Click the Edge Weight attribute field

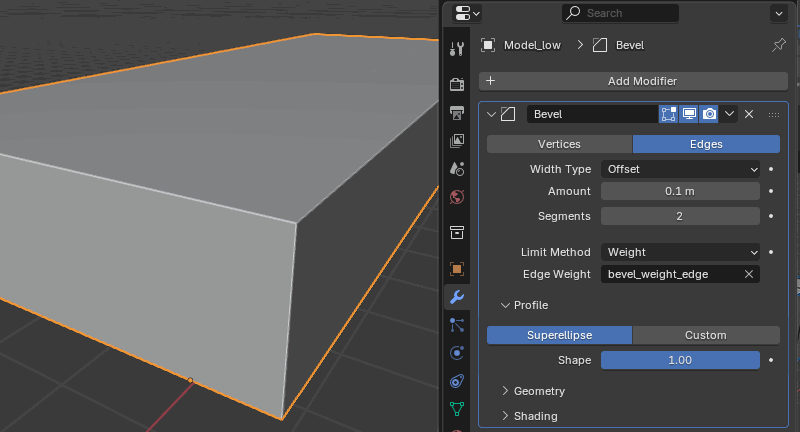click(680, 274)
